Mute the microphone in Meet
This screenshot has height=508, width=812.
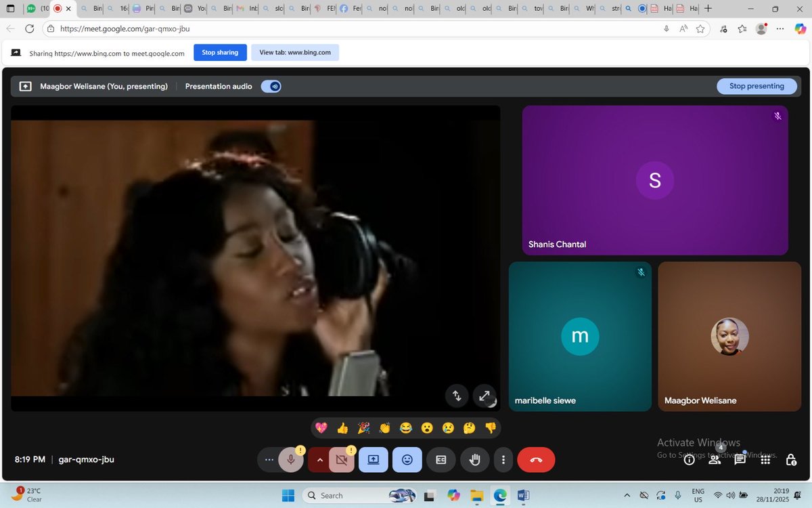[x=291, y=460]
